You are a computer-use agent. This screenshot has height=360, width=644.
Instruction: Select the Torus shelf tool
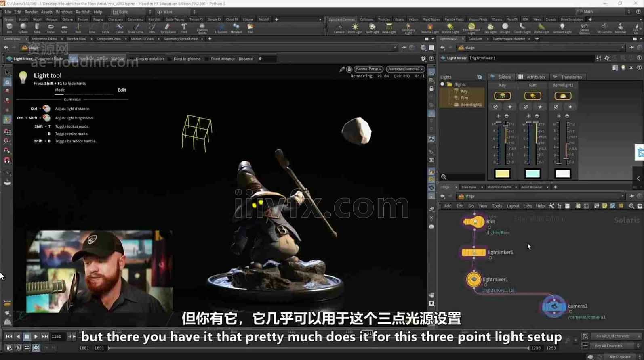[51, 28]
